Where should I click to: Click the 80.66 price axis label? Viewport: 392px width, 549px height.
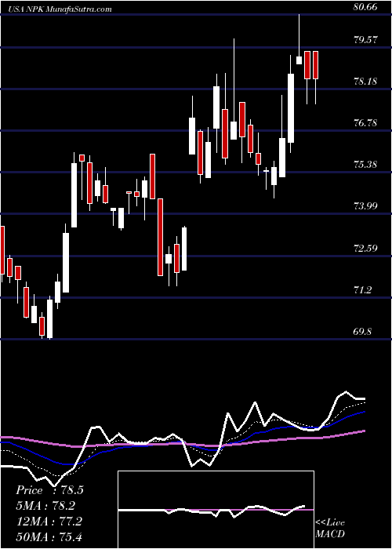pos(365,7)
